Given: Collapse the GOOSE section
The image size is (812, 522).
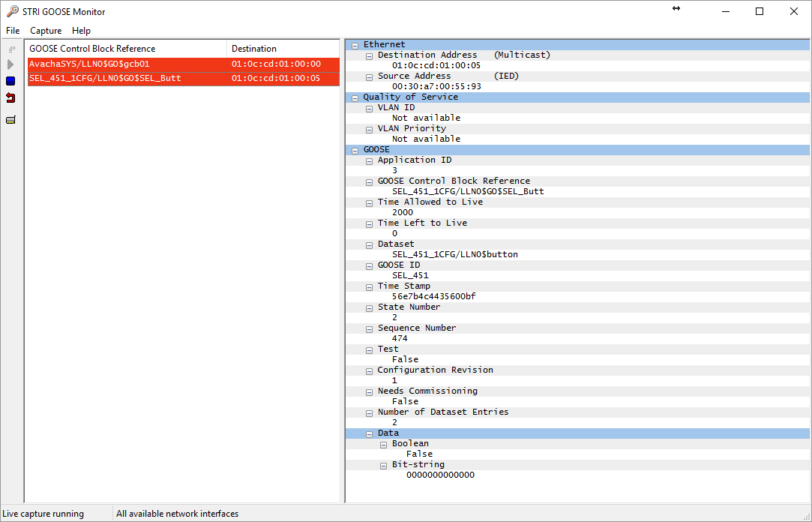Looking at the screenshot, I should pyautogui.click(x=355, y=150).
